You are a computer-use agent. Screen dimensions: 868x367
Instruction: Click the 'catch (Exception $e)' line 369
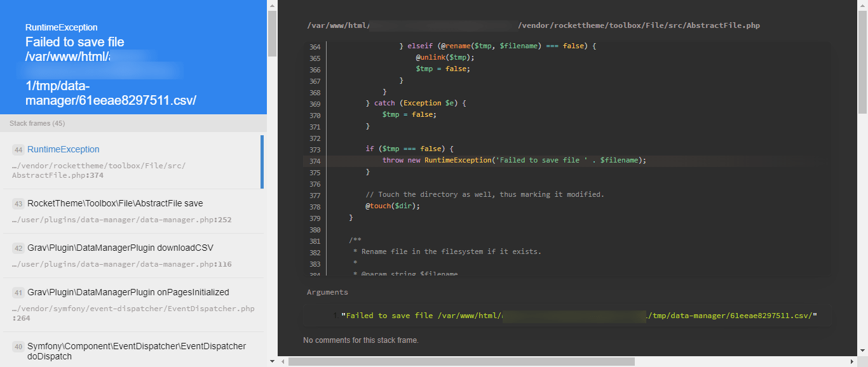(416, 103)
